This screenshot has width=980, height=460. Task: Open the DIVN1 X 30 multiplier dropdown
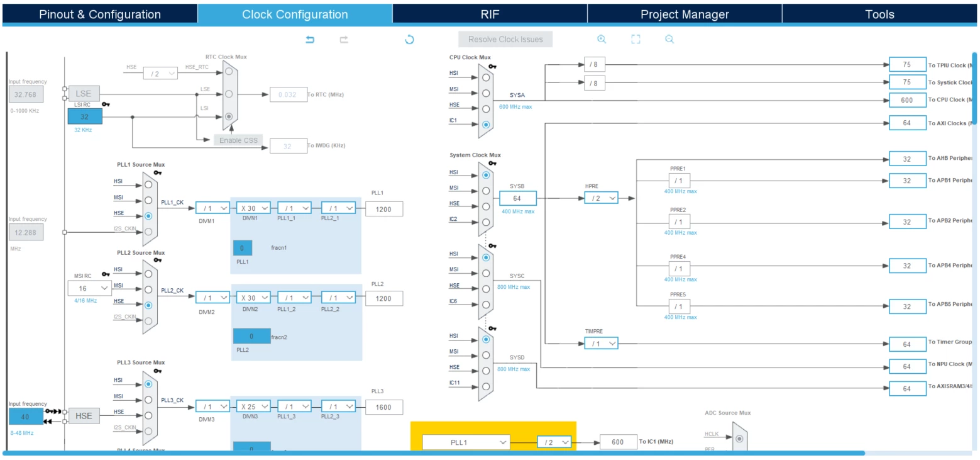coord(253,208)
